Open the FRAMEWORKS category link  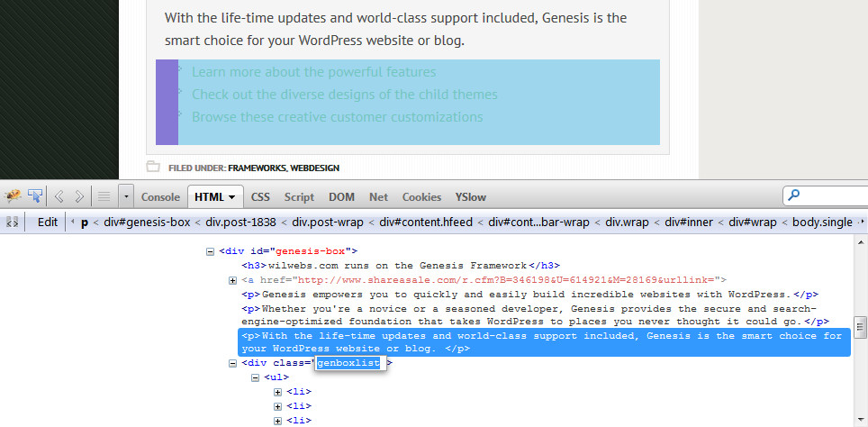point(257,168)
